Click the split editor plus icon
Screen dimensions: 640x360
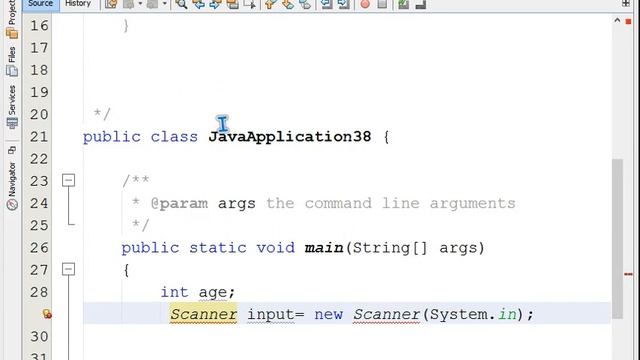(626, 3)
